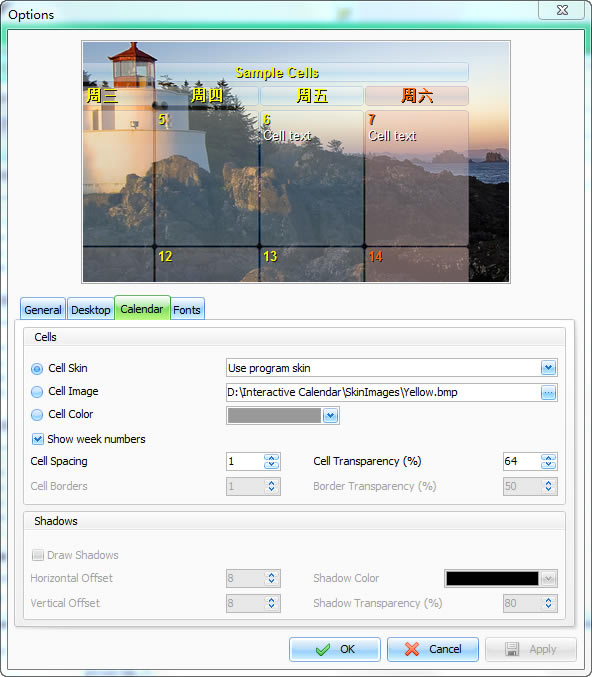This screenshot has height=677, width=592.
Task: Click the Border Transparency spinner arrows
Action: (x=548, y=486)
